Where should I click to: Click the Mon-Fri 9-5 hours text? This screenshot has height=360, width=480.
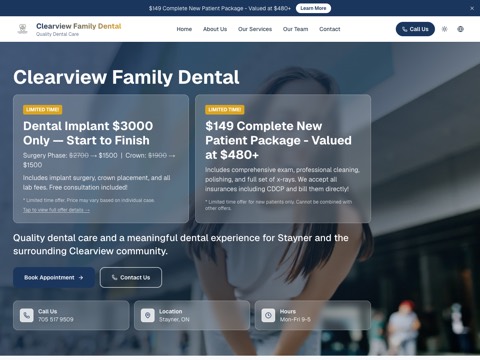[295, 319]
